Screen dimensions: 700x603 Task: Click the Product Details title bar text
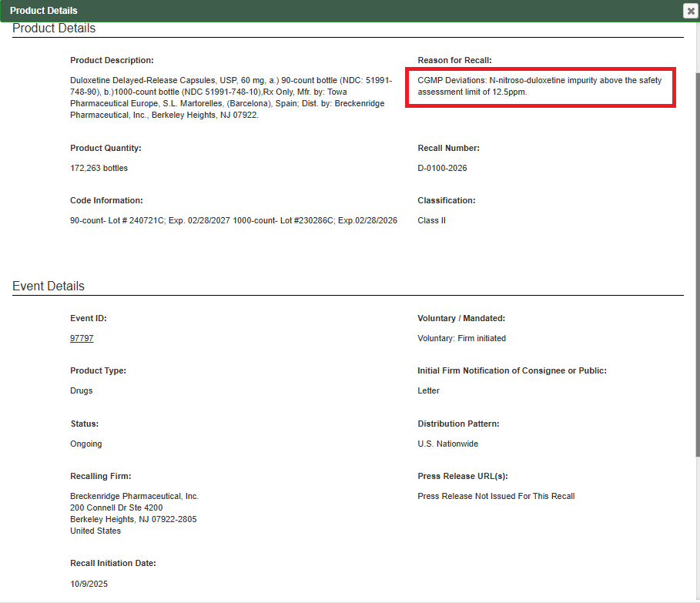point(44,11)
